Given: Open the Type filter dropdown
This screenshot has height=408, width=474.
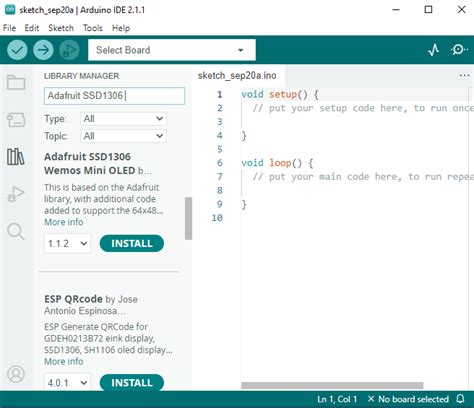Looking at the screenshot, I should pos(123,119).
